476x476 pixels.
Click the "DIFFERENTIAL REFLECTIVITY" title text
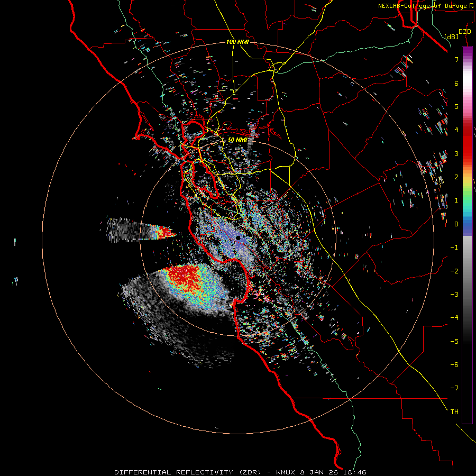coord(173,472)
